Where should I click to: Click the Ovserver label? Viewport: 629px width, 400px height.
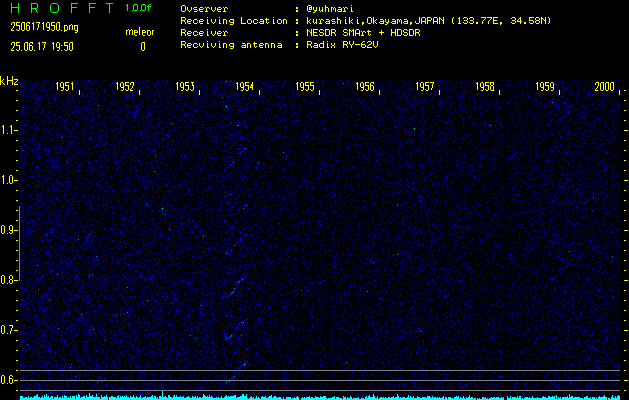click(x=204, y=9)
